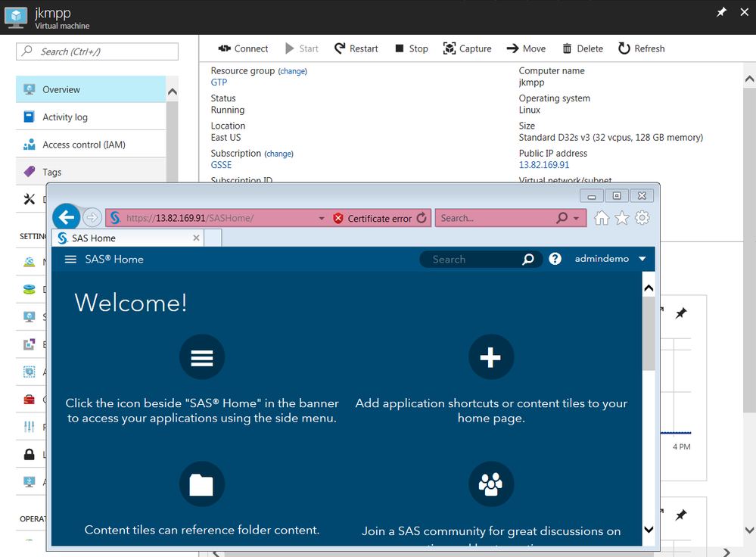Delete the virtual machine
The width and height of the screenshot is (756, 557).
click(583, 48)
